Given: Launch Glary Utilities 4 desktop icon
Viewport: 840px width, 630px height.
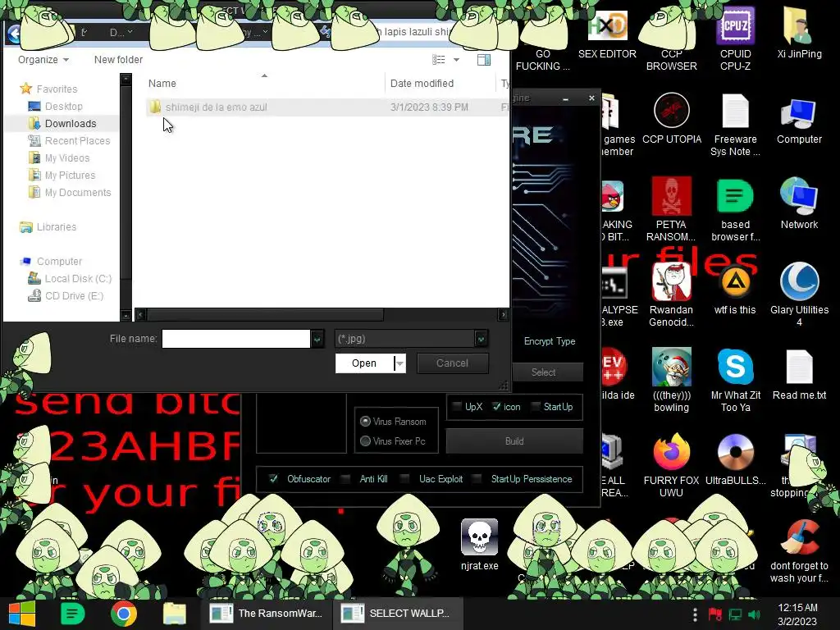Looking at the screenshot, I should pos(799,294).
